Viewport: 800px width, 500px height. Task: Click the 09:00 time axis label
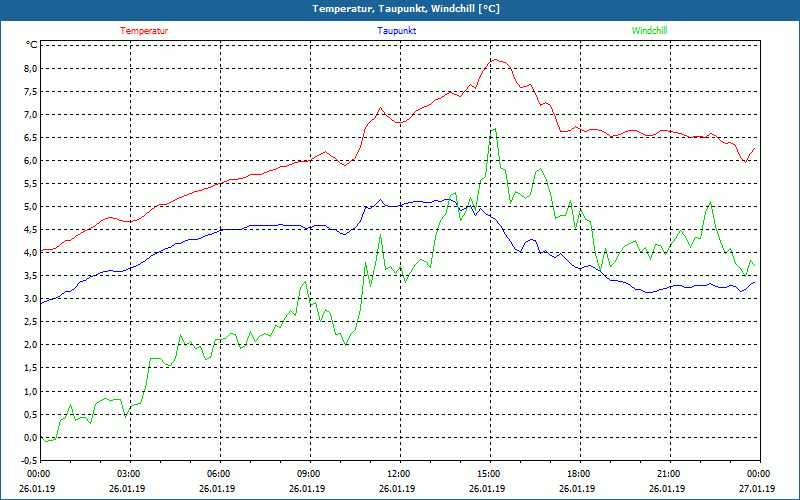click(x=308, y=473)
